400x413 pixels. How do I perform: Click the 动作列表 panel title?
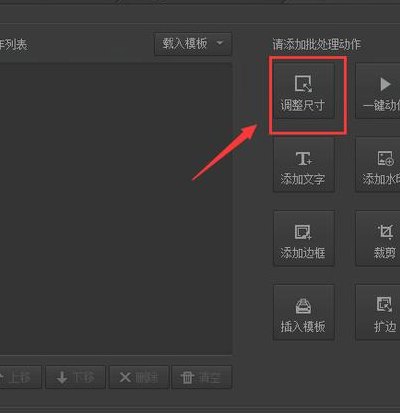(13, 44)
